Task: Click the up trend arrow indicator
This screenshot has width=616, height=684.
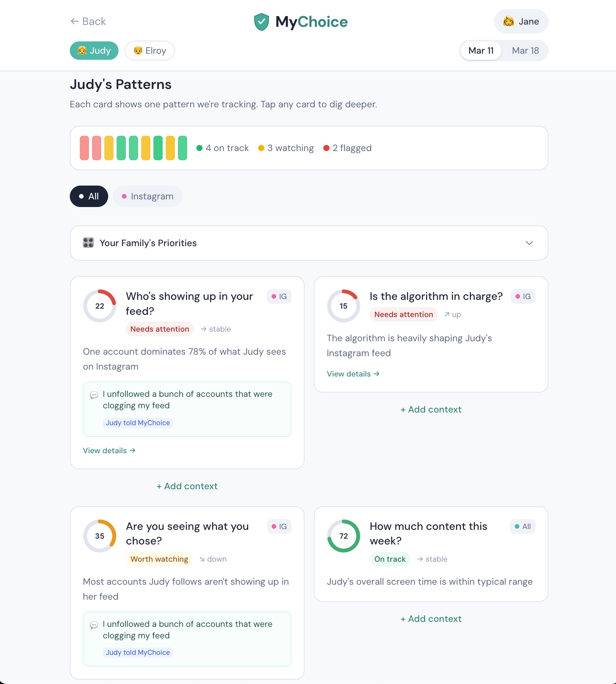Action: coord(453,314)
